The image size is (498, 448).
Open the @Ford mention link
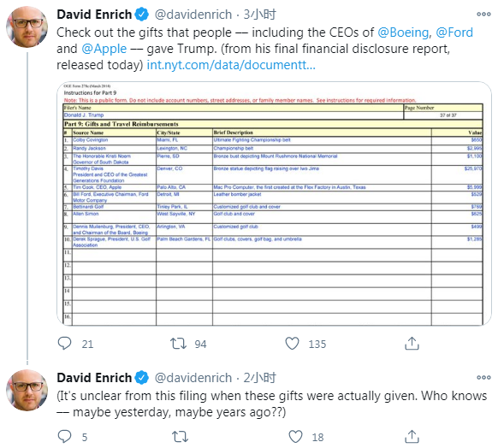[454, 32]
